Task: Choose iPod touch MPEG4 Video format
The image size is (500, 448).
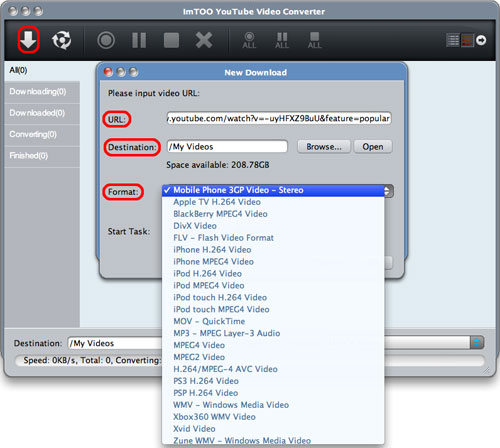Action: tap(273, 309)
